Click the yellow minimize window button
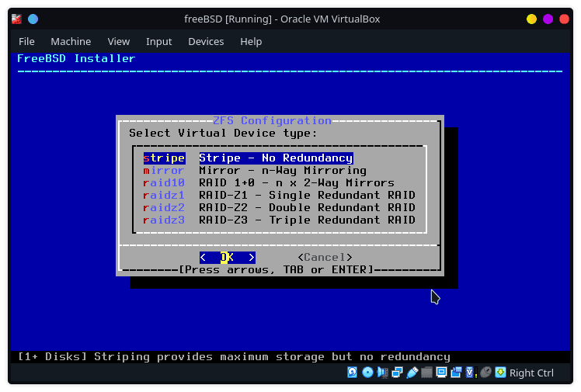Viewport: 581px width, 392px height. [x=531, y=19]
